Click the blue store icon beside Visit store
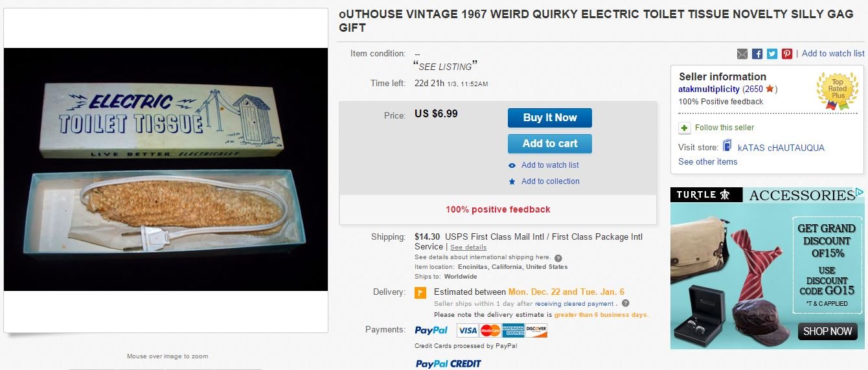This screenshot has height=370, width=868. 727,146
